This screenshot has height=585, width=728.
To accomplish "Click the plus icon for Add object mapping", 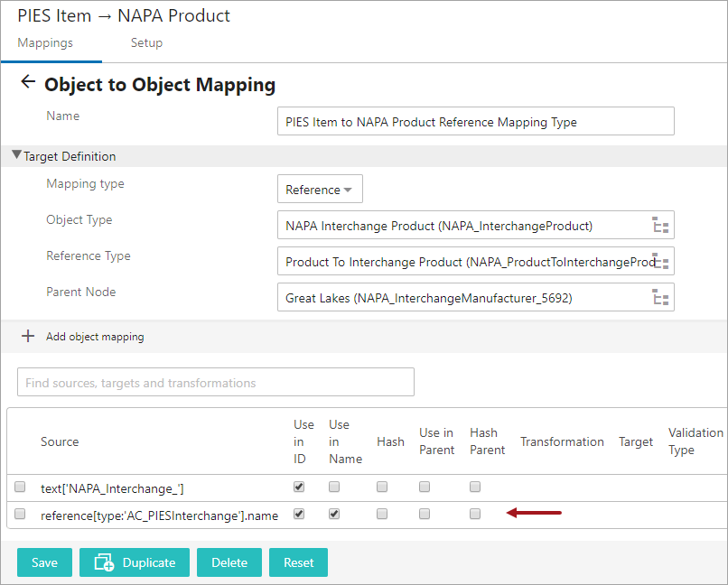I will pos(28,336).
